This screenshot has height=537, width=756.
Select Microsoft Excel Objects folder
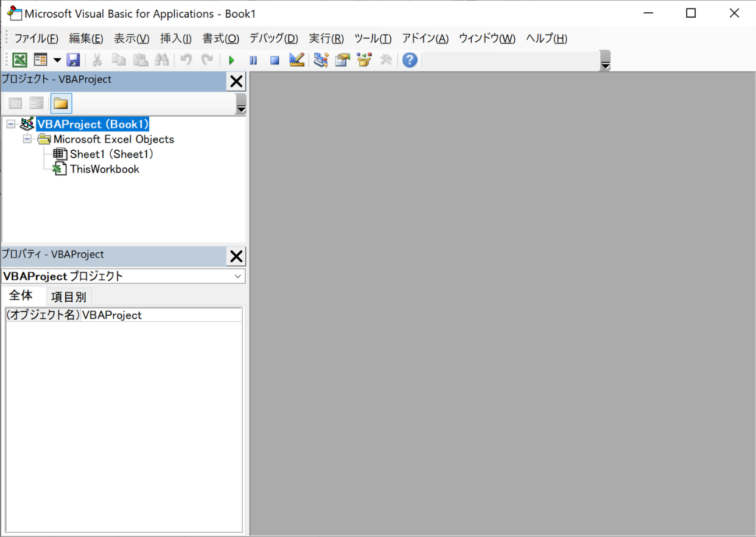(113, 139)
